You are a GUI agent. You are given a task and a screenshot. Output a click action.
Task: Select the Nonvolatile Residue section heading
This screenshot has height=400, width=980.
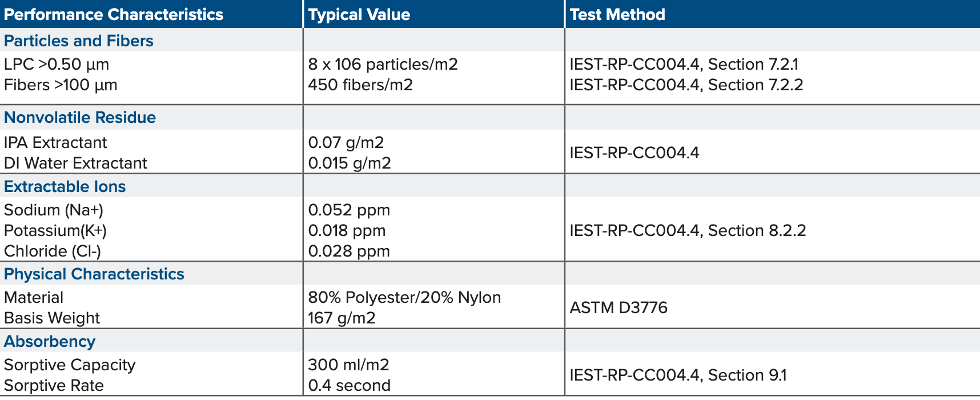tap(80, 117)
